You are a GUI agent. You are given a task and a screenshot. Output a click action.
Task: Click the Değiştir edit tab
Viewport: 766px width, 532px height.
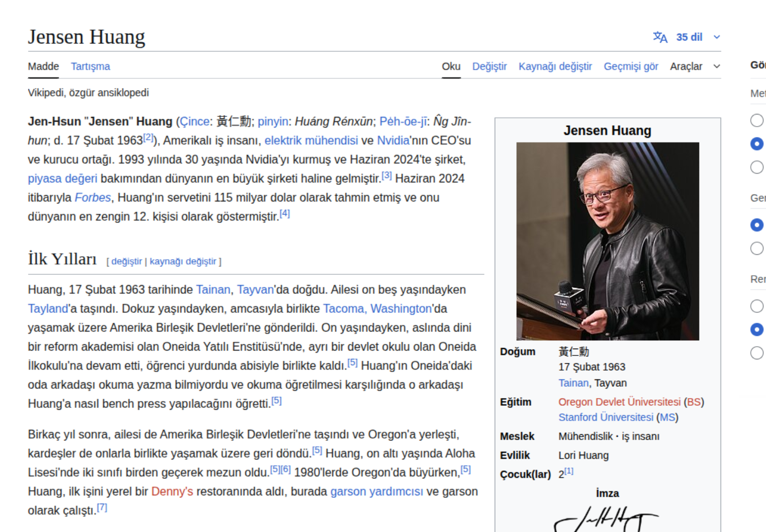(489, 66)
